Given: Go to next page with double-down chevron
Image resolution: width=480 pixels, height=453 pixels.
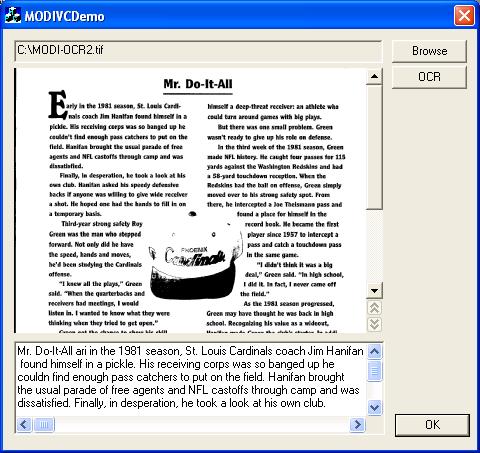Looking at the screenshot, I should pyautogui.click(x=374, y=324).
